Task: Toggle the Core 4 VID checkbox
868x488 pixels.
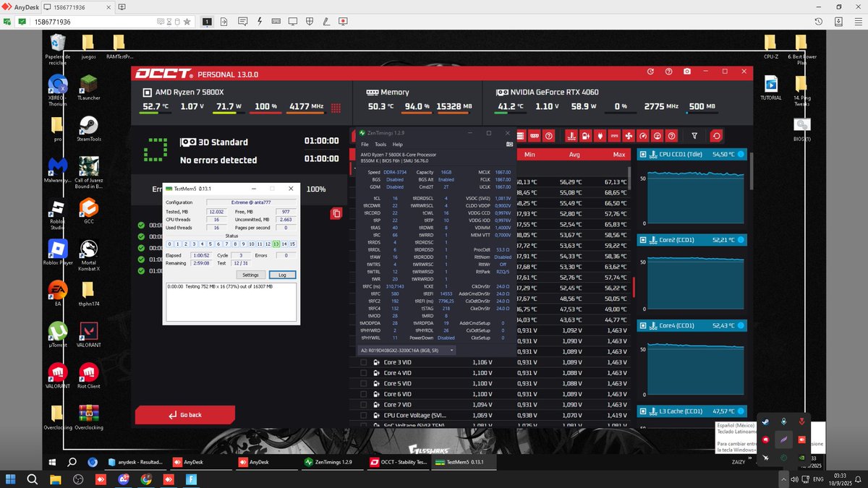Action: [364, 373]
